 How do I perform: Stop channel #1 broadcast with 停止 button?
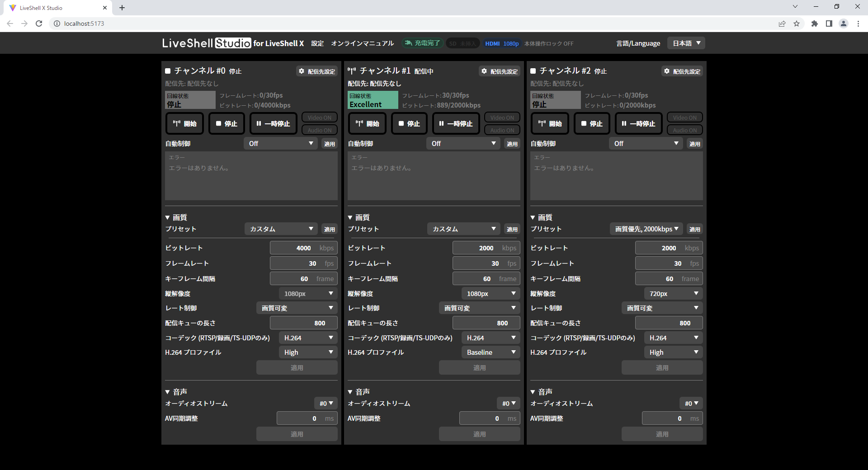click(x=409, y=123)
